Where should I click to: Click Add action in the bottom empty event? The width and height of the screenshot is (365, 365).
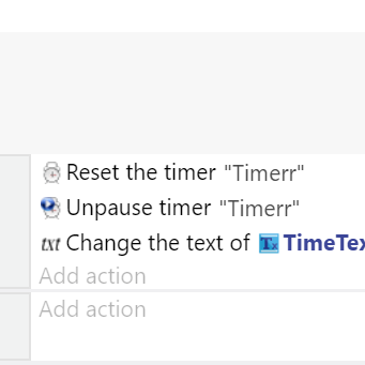[x=93, y=309]
